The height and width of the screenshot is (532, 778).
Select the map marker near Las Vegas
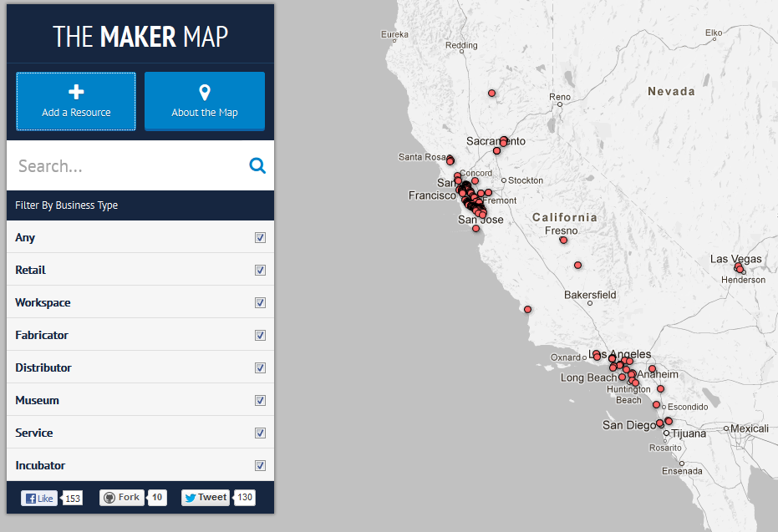tap(739, 268)
